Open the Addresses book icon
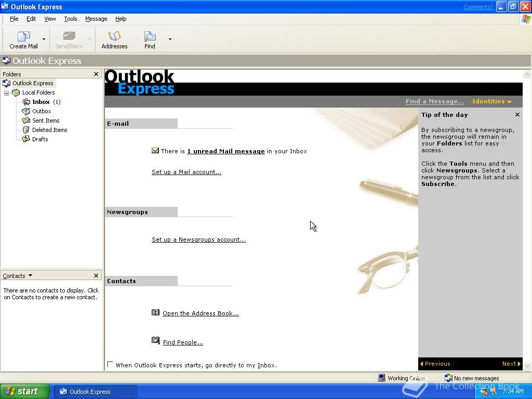The width and height of the screenshot is (532, 399). [x=114, y=36]
